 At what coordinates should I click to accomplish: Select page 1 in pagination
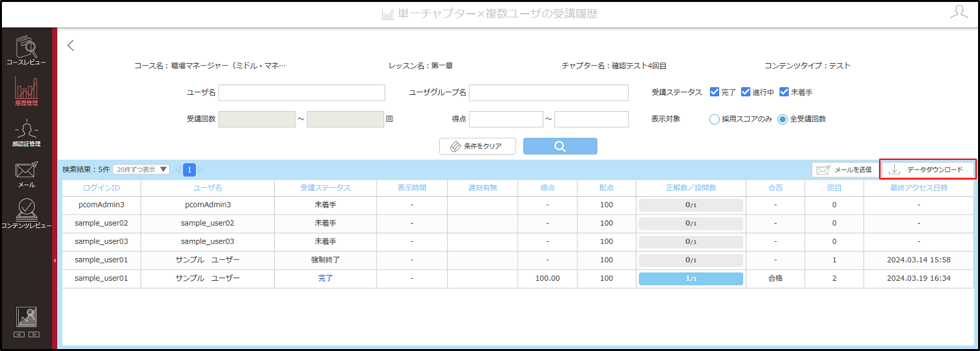[189, 170]
